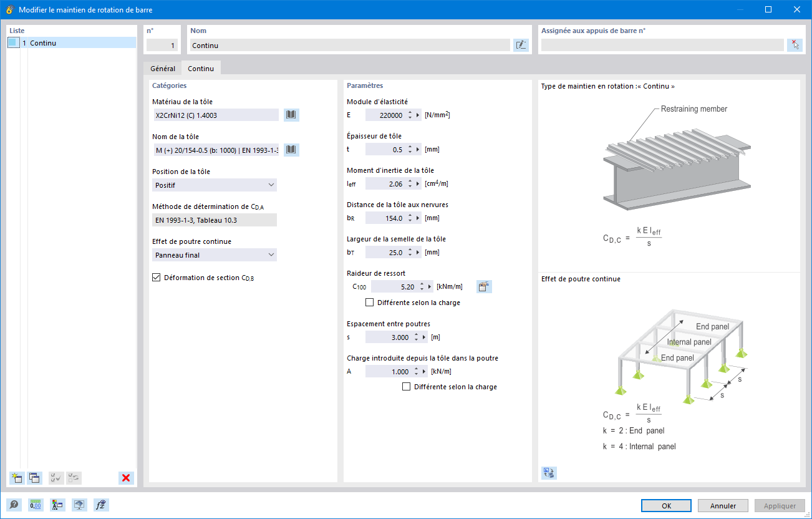Delete selected item with red X
The width and height of the screenshot is (812, 519).
[x=126, y=478]
